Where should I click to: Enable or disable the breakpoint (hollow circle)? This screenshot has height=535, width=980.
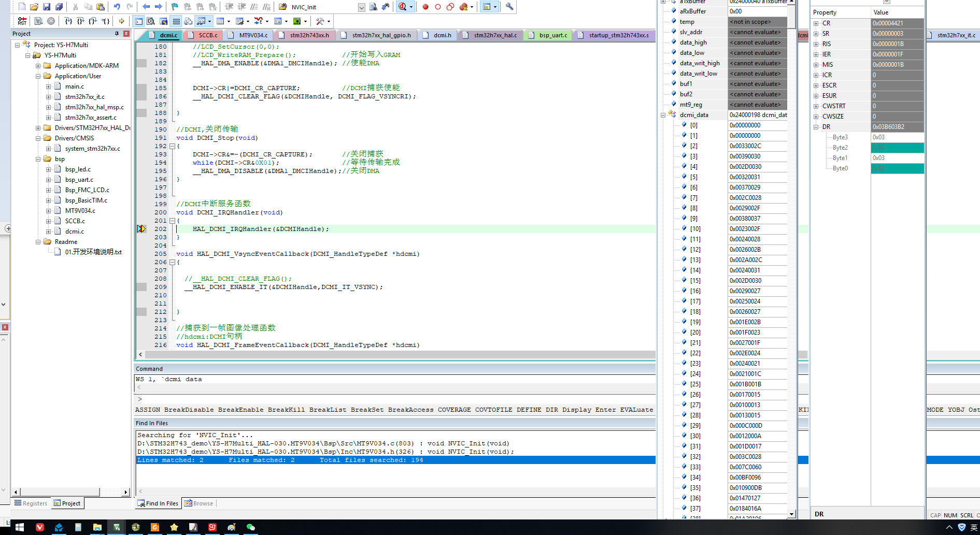point(438,7)
